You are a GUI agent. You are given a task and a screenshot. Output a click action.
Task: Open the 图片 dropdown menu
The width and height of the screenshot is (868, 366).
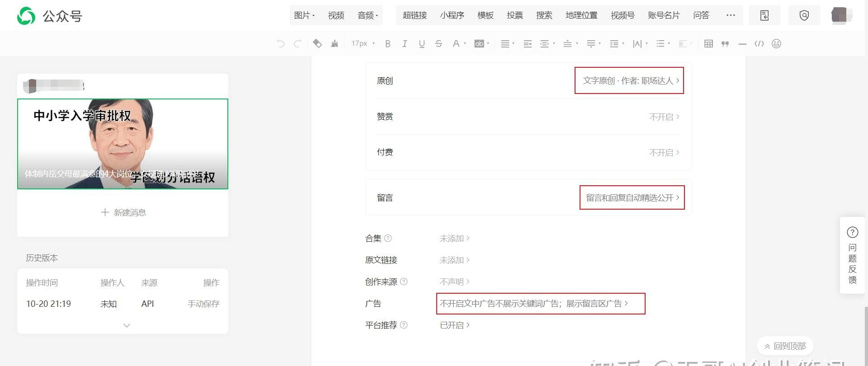tap(304, 15)
